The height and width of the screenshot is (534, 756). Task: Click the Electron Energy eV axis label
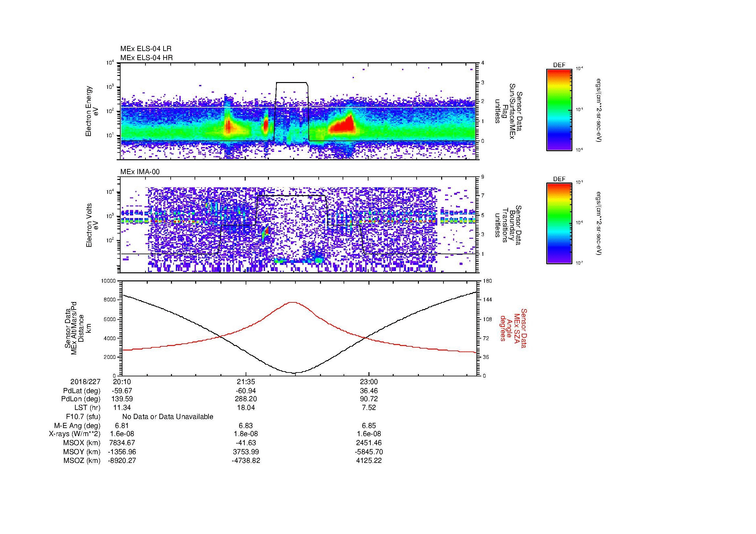click(x=92, y=111)
